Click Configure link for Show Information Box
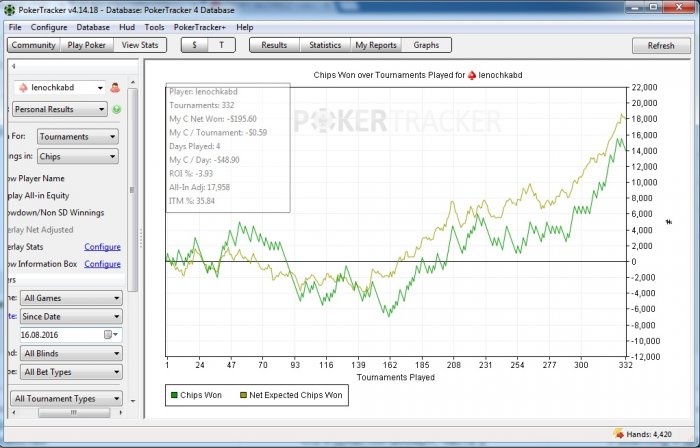Screen dimensions: 700x448 (x=102, y=264)
